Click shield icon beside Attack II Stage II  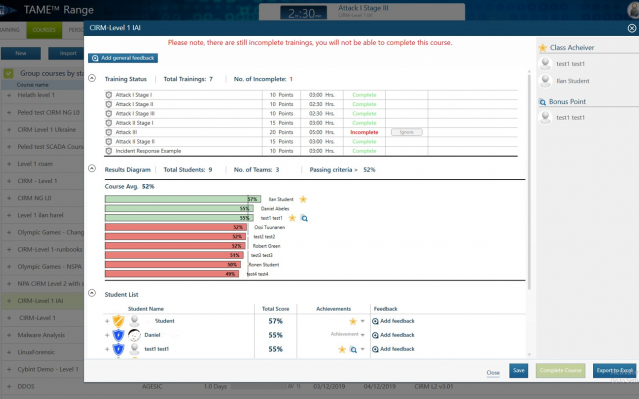tap(108, 142)
